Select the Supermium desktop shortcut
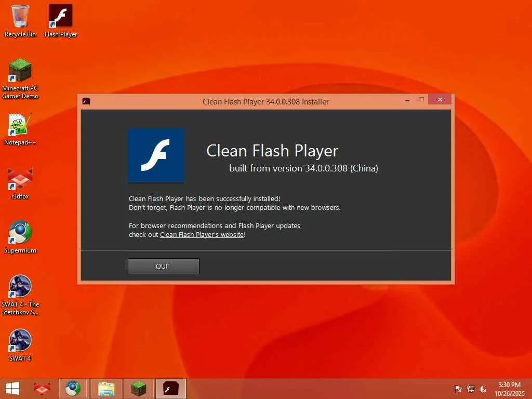 [20, 237]
